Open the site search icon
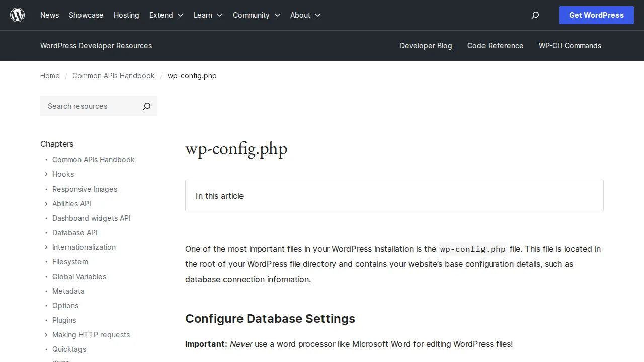Screen dimensions: 644x362 click(535, 15)
